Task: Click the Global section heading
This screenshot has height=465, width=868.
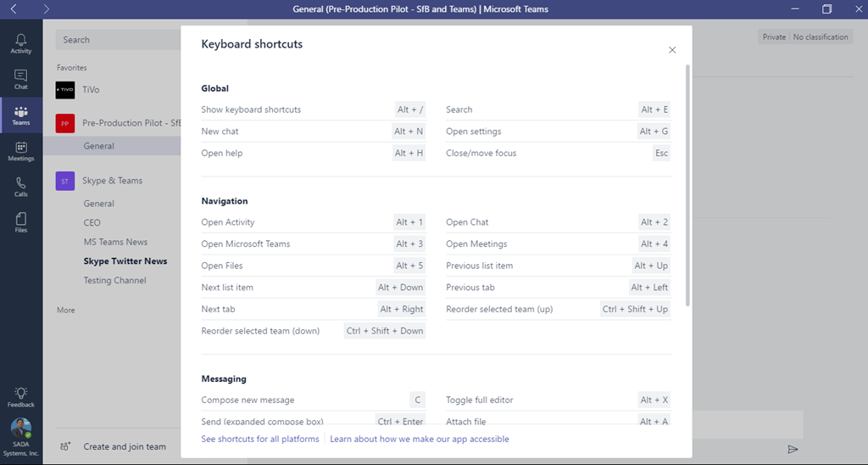Action: click(x=214, y=88)
